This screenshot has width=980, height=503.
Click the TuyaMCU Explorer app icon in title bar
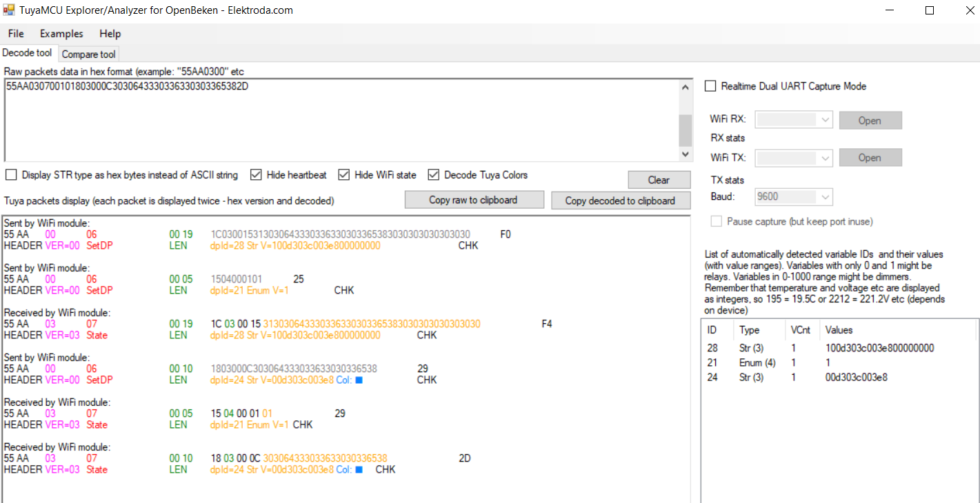point(9,10)
